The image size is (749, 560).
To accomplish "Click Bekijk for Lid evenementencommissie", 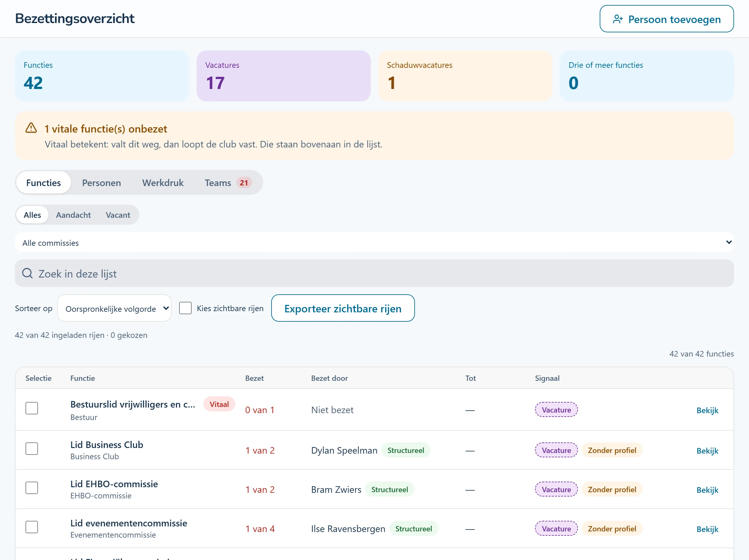I will [707, 529].
